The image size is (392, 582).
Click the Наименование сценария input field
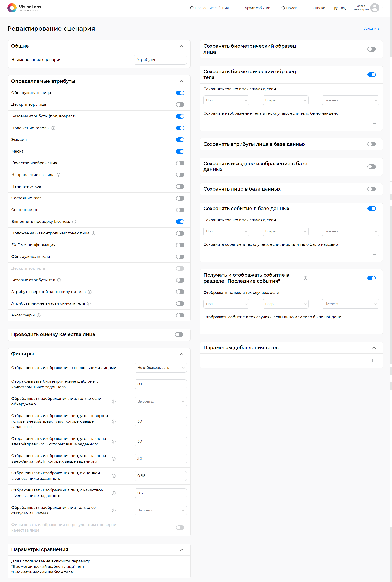[x=160, y=60]
